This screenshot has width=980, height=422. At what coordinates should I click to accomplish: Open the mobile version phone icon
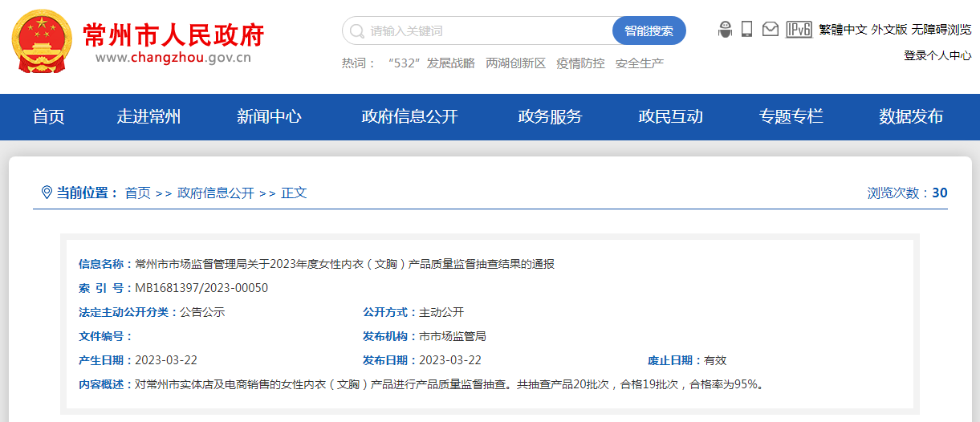(x=746, y=30)
